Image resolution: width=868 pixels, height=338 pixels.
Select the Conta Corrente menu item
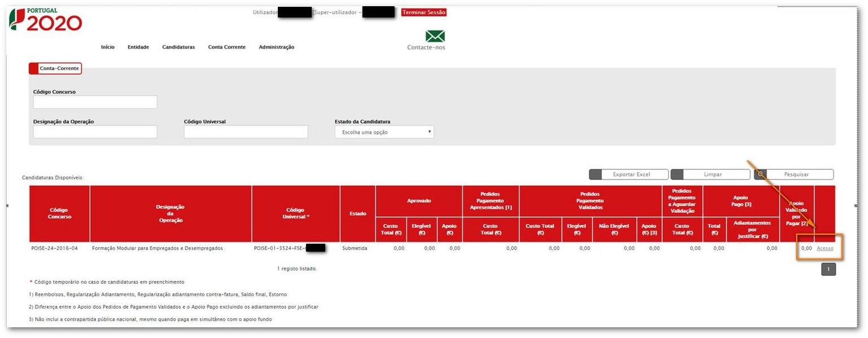[227, 47]
